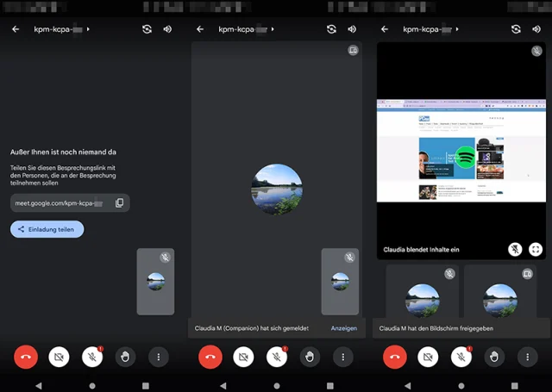Image resolution: width=552 pixels, height=392 pixels.
Task: Tap Android recents button in right screen
Action: [x=514, y=386]
